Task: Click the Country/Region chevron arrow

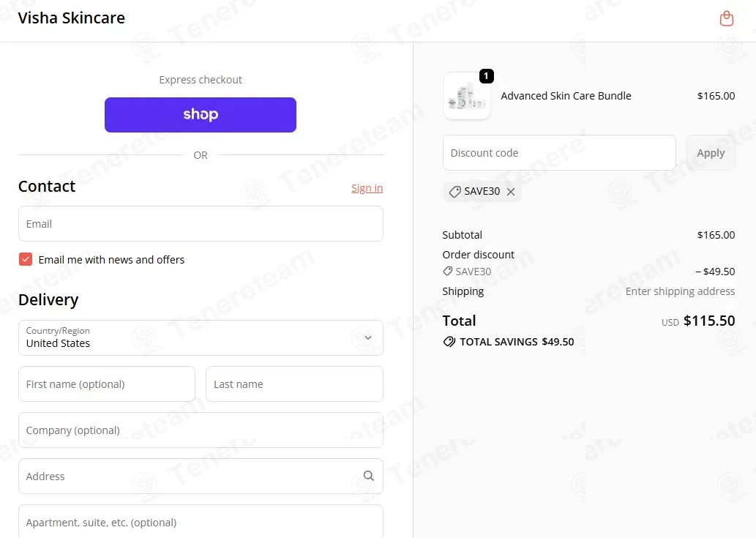Action: (368, 337)
